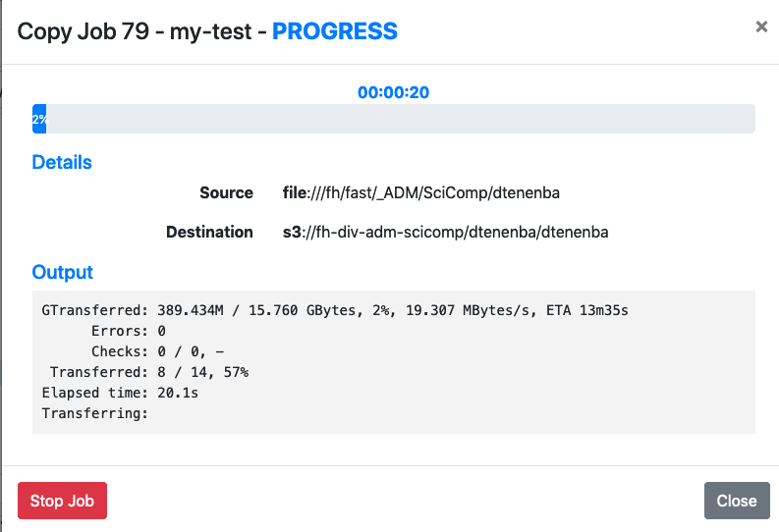
Task: Select the file:///fh/fast source path
Action: [421, 192]
